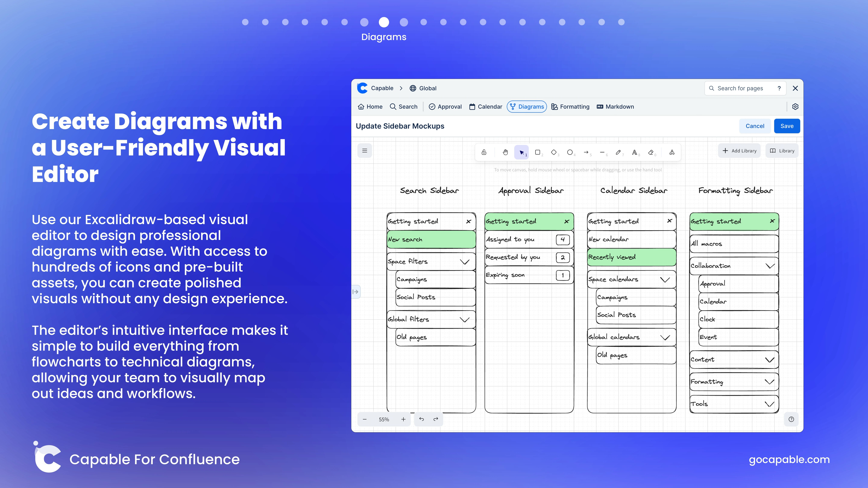Viewport: 868px width, 488px height.
Task: Save the diagram
Action: click(x=787, y=126)
